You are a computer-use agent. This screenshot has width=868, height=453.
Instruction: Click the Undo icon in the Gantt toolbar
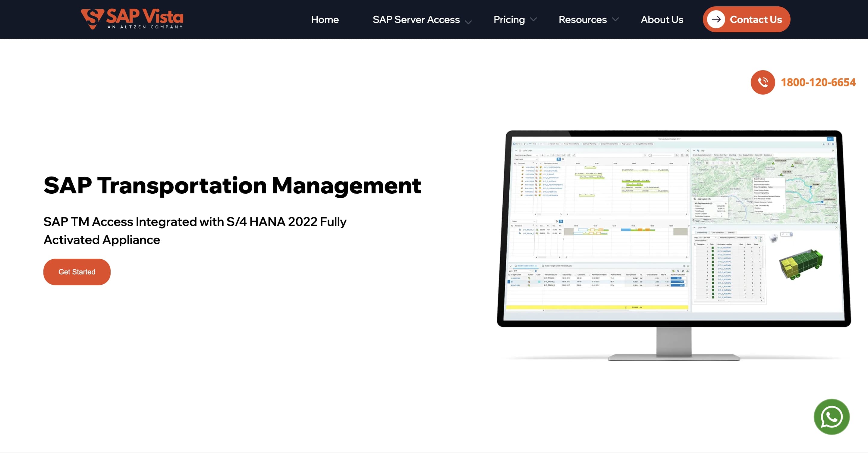(531, 144)
